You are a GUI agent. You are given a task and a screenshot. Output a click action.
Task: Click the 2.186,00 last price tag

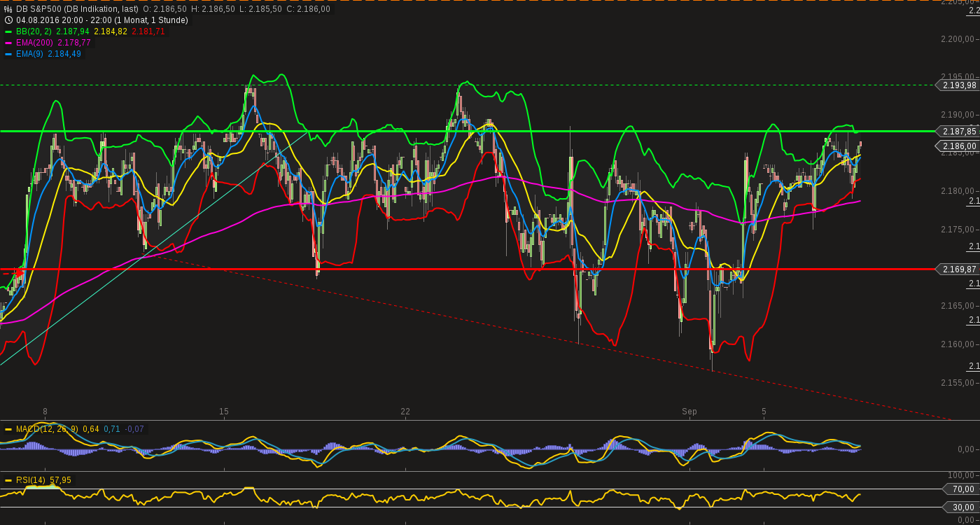pos(958,146)
